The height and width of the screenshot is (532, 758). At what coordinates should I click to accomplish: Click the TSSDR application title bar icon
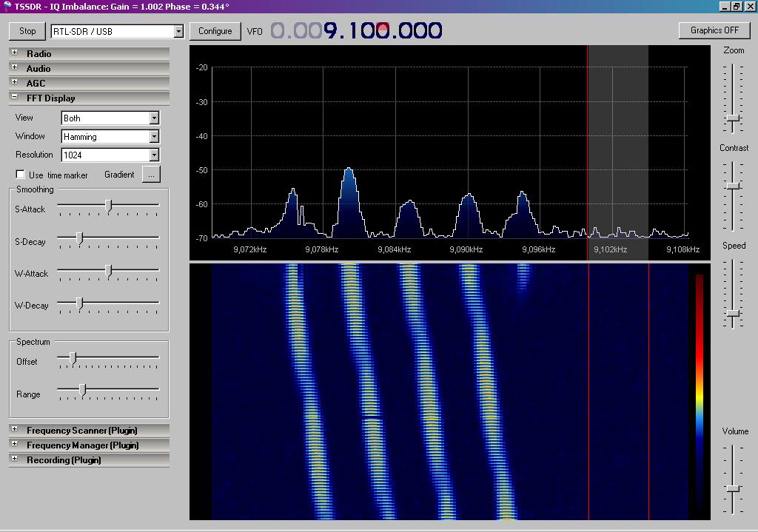[x=7, y=6]
